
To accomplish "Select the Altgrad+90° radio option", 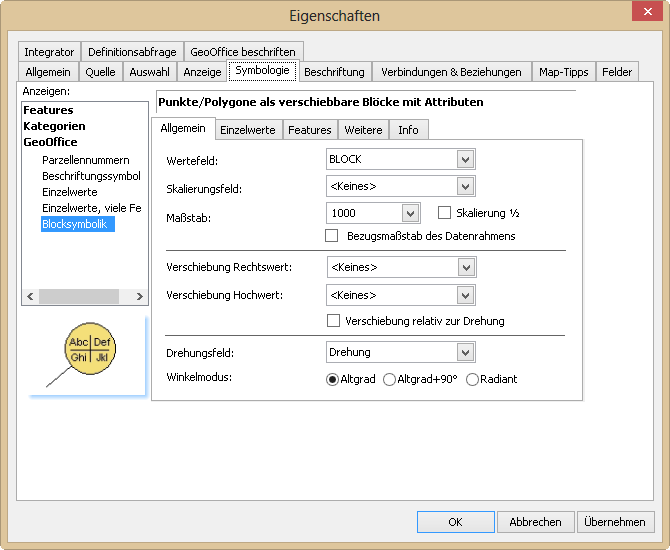I will (390, 379).
